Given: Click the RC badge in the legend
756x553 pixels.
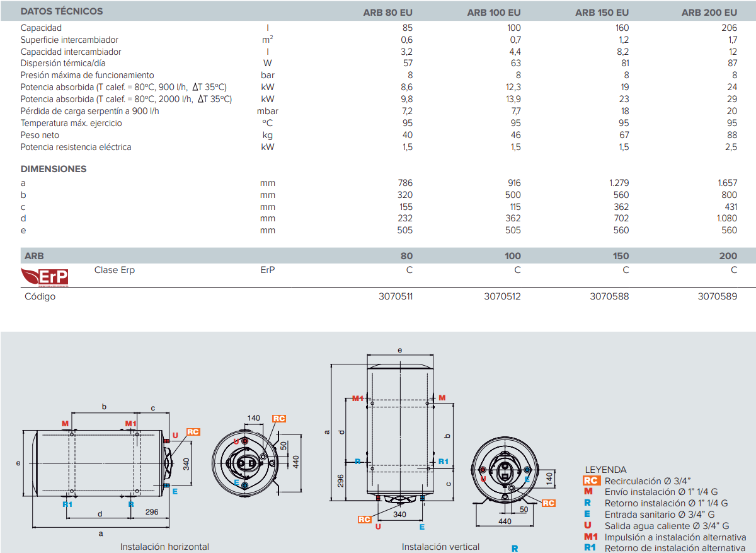Looking at the screenshot, I should (x=592, y=480).
